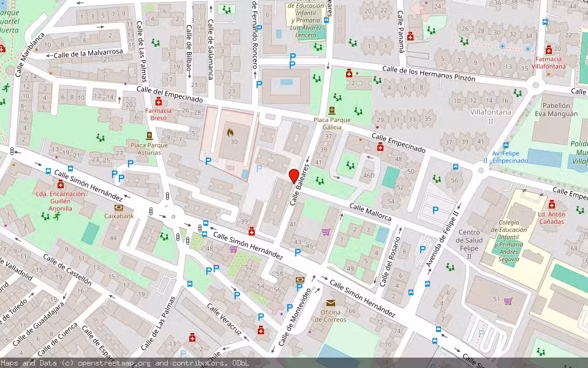Click the Farmacia Villafontana cross marker

coord(549,50)
